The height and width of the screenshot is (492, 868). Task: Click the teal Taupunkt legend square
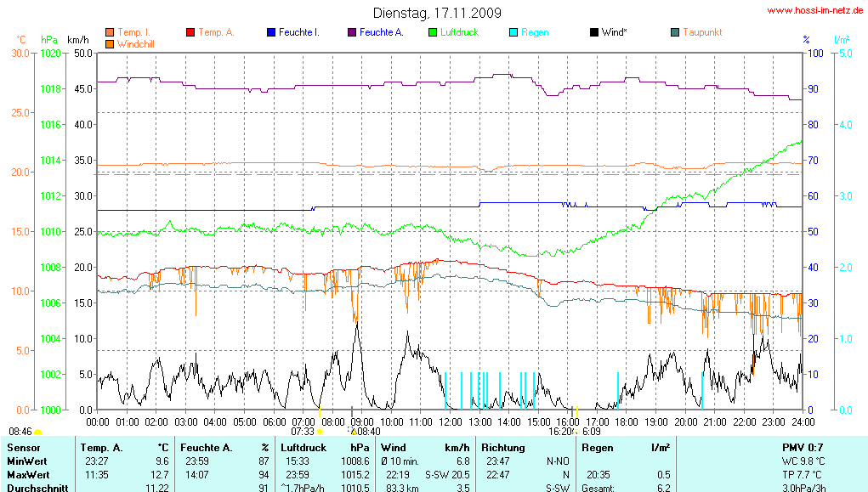click(x=675, y=32)
